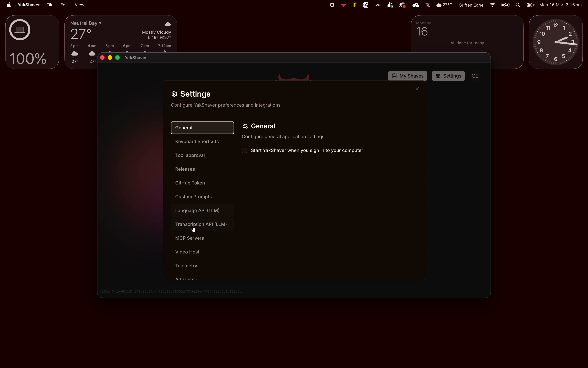Select Language API (LLM) section

coord(202,210)
